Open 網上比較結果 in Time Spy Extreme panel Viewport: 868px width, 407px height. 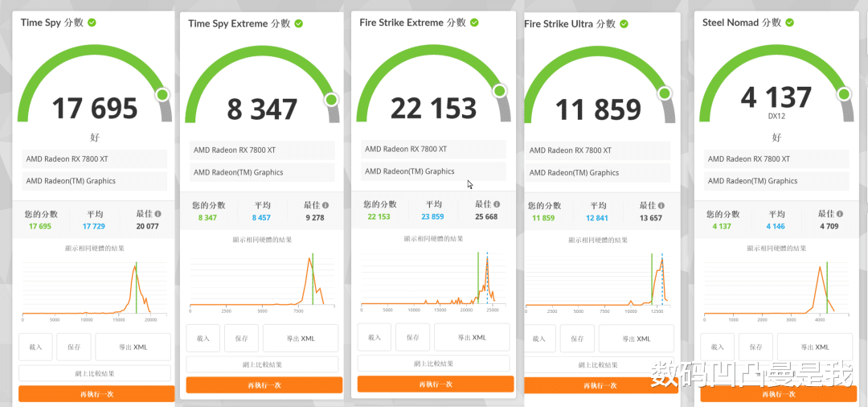tap(262, 364)
